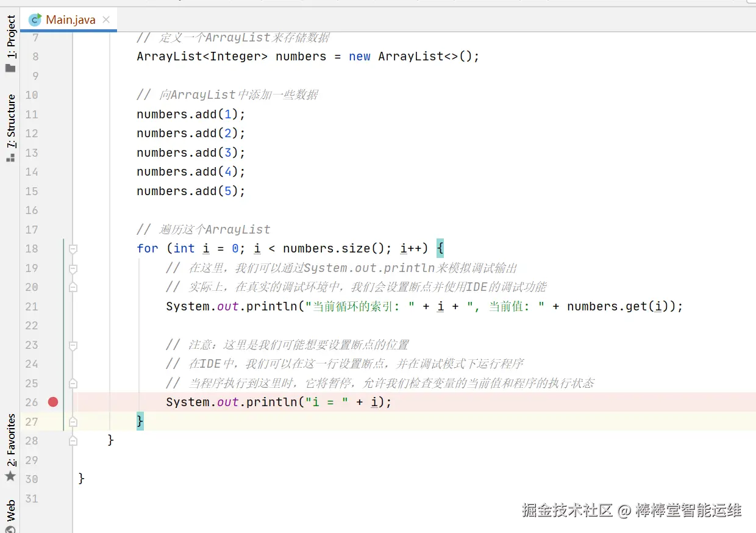Viewport: 756px width, 533px height.
Task: Click 'numbers.get(i)' on line 21
Action: coord(618,306)
